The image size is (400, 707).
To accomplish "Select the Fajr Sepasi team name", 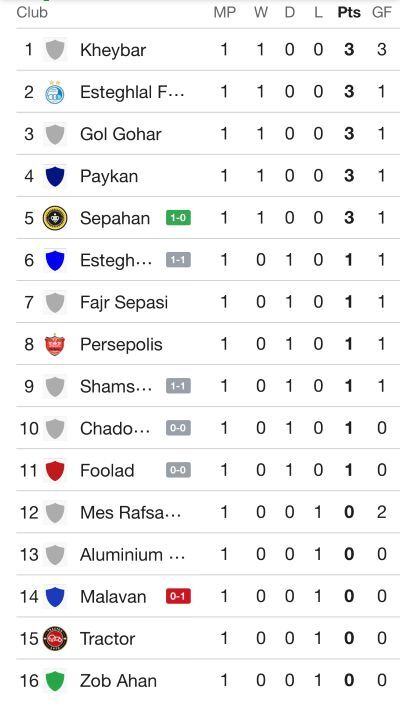I will tap(124, 302).
